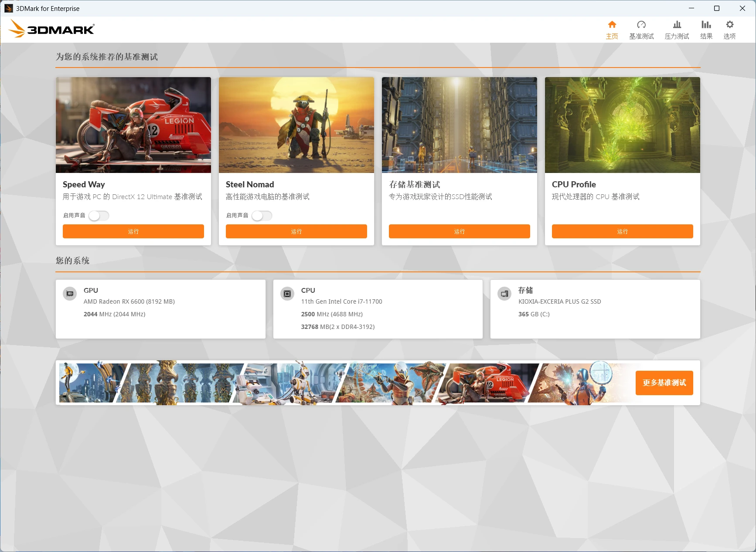Screen dimensions: 756x552
Task: Run the Speed Way benchmark
Action: click(133, 231)
